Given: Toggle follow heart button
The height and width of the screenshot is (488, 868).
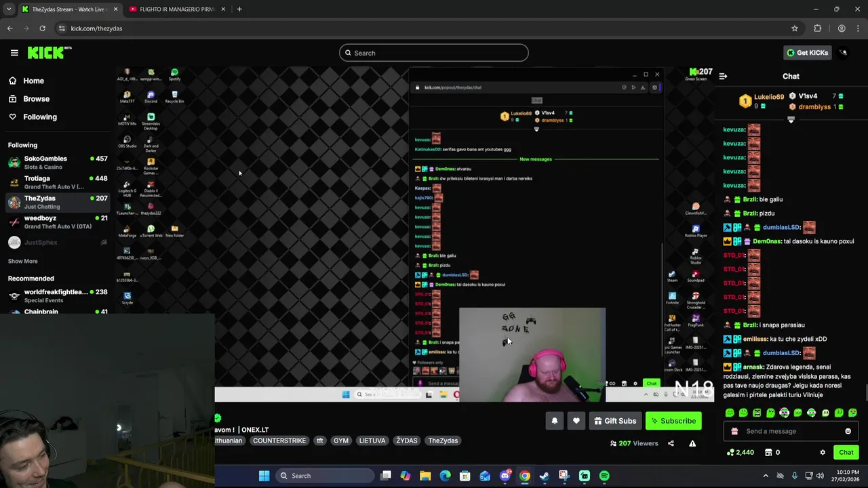Looking at the screenshot, I should (576, 421).
